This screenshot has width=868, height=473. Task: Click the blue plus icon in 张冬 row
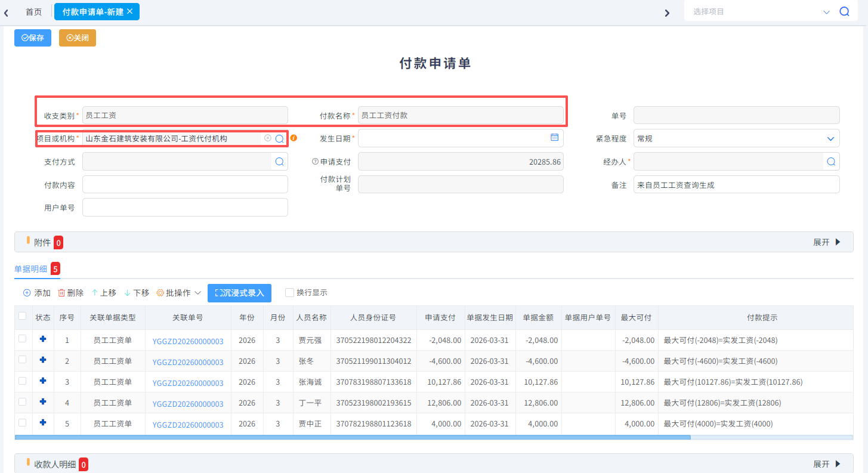(43, 360)
